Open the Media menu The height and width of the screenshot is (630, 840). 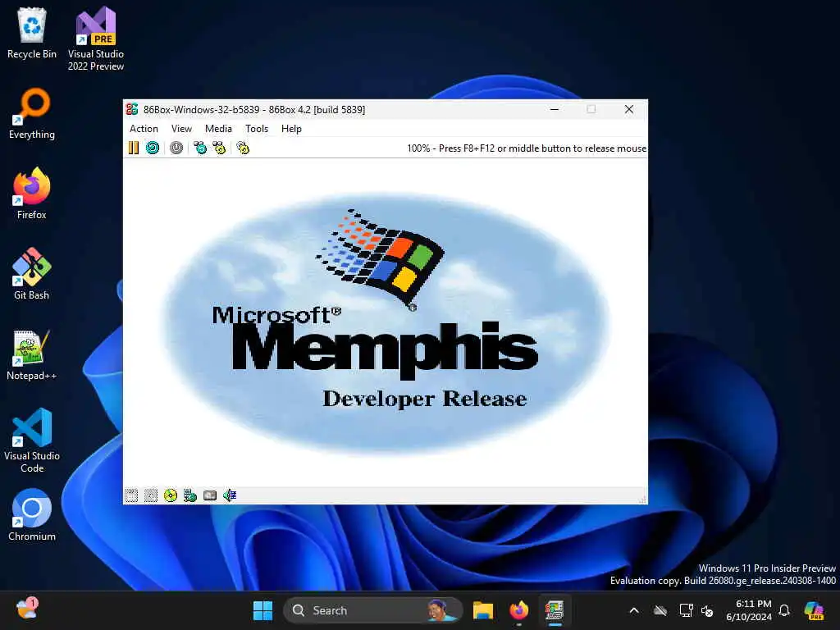(218, 129)
